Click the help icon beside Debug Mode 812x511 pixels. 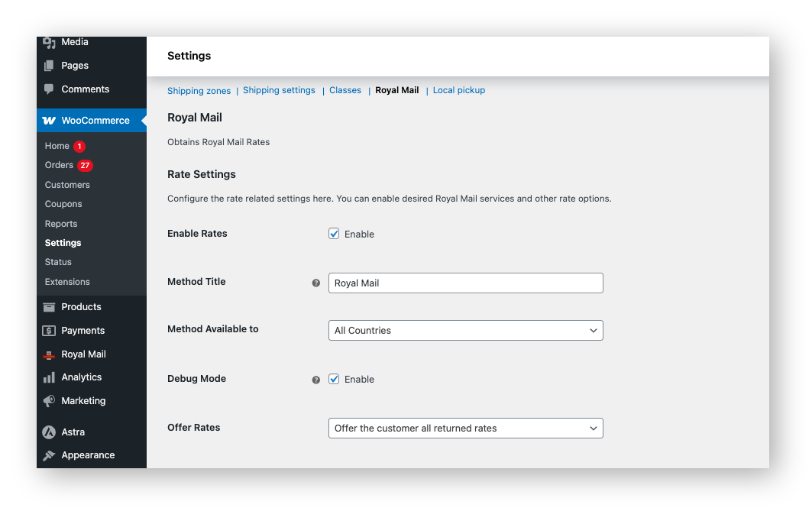pyautogui.click(x=316, y=380)
